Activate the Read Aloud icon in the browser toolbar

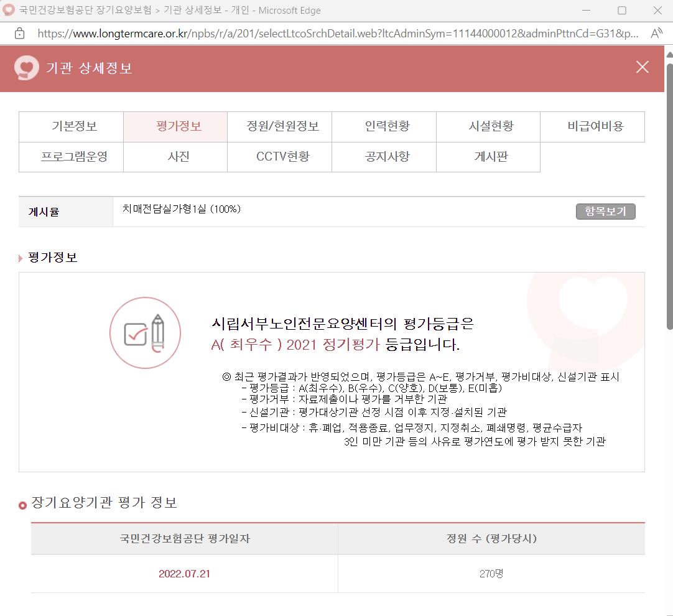[656, 34]
